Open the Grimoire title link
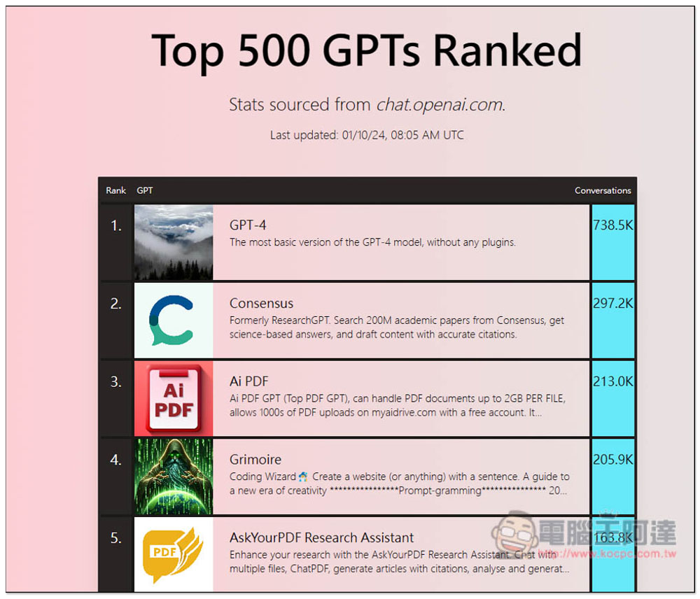 pos(255,459)
